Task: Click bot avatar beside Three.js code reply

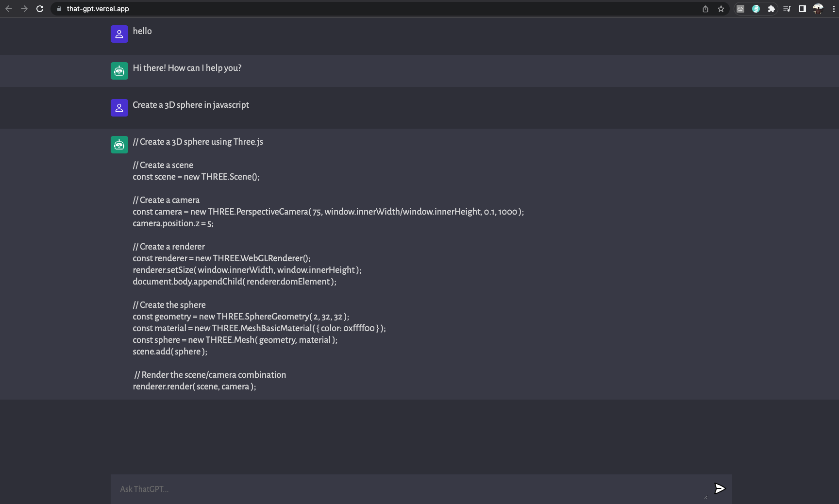Action: [119, 145]
